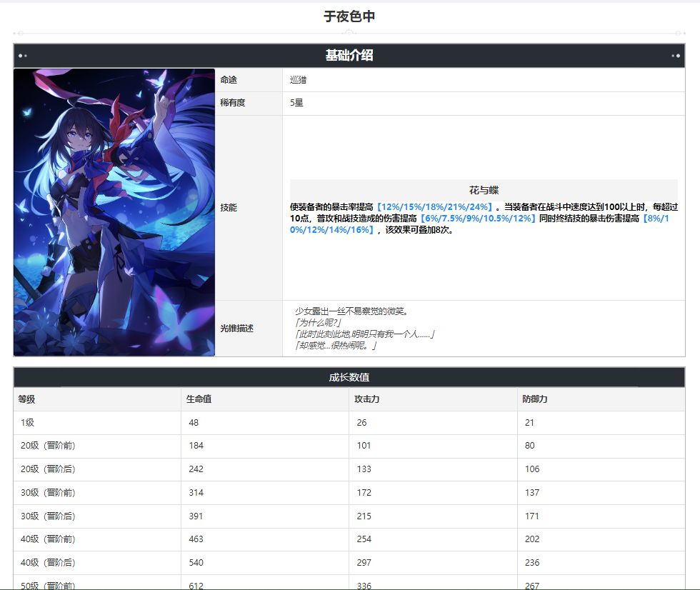Select defense value 80

pyautogui.click(x=530, y=446)
